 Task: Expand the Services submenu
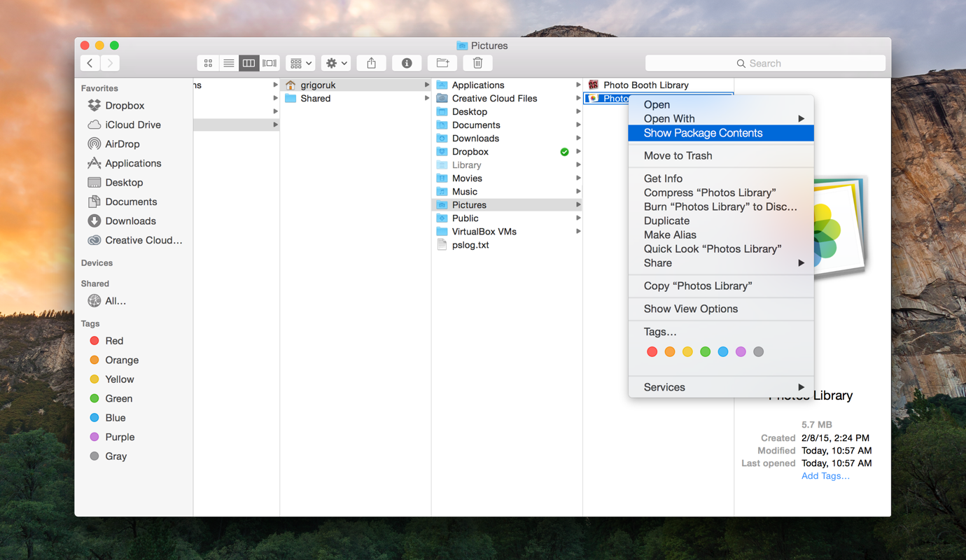(721, 387)
